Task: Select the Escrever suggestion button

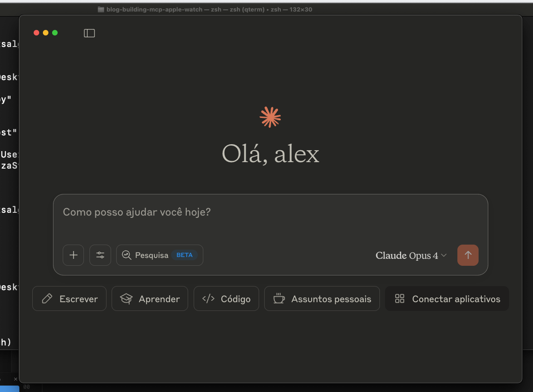Action: [69, 298]
